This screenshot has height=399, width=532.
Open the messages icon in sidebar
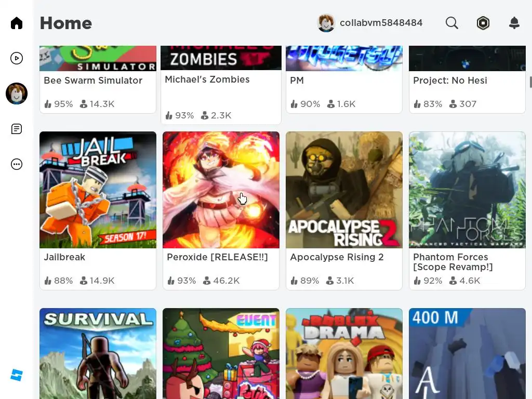coord(16,129)
